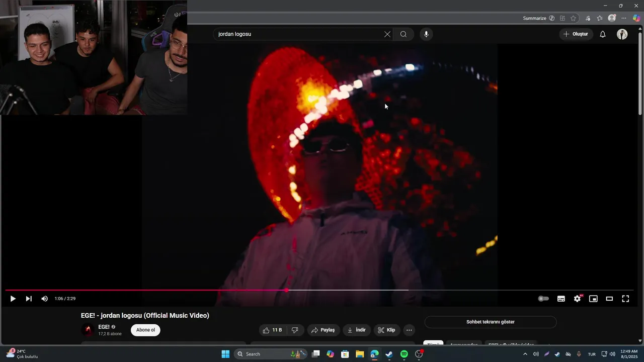Image resolution: width=644 pixels, height=362 pixels.
Task: Open the Edge profile avatar
Action: pos(612,18)
